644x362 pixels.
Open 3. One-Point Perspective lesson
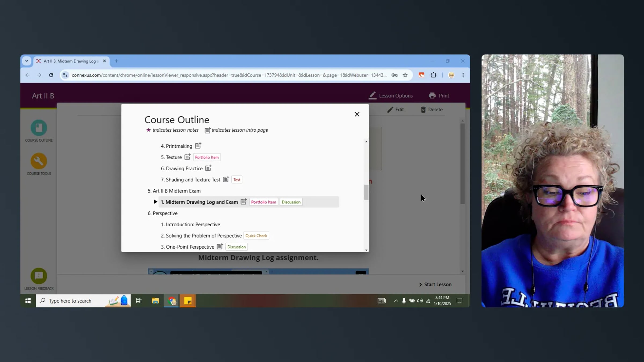(x=188, y=247)
